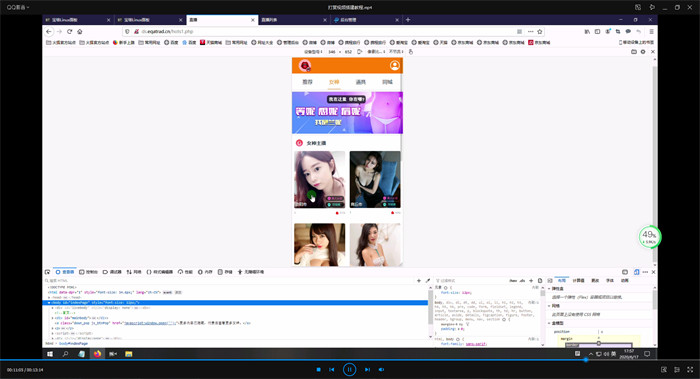Select the 女神 tab in the mobile page
This screenshot has width=700, height=379.
coord(334,82)
